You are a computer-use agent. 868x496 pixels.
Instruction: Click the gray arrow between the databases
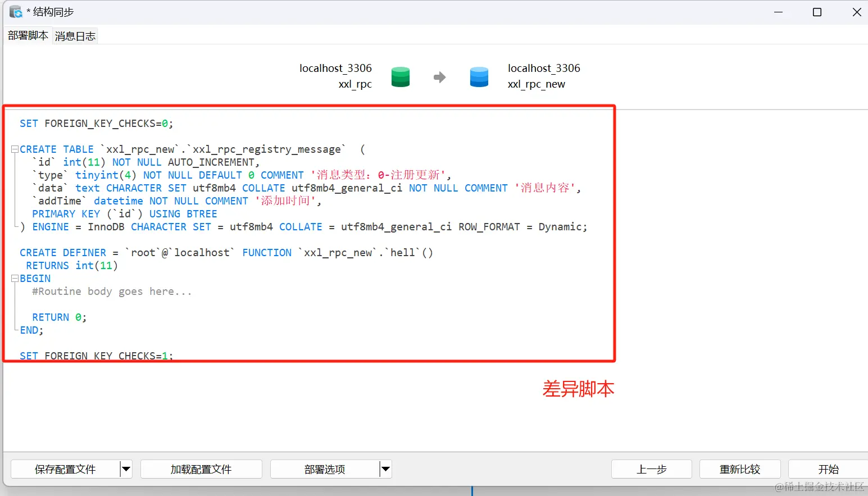[x=439, y=77]
